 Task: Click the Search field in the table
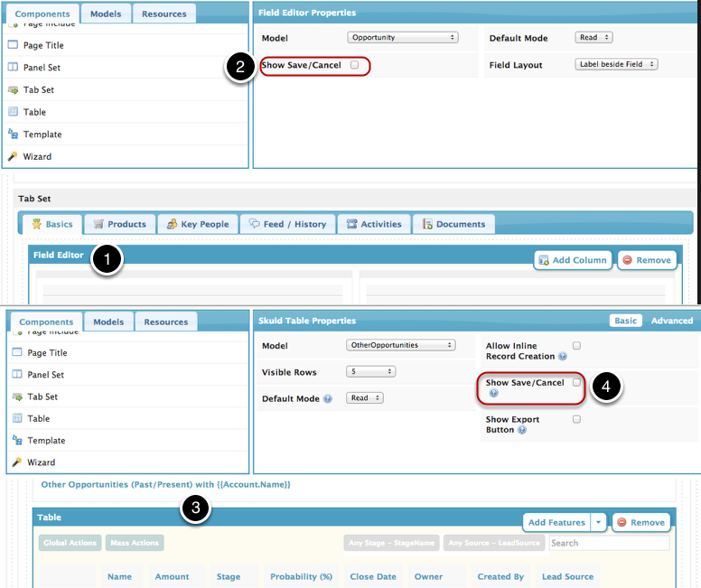pyautogui.click(x=609, y=544)
